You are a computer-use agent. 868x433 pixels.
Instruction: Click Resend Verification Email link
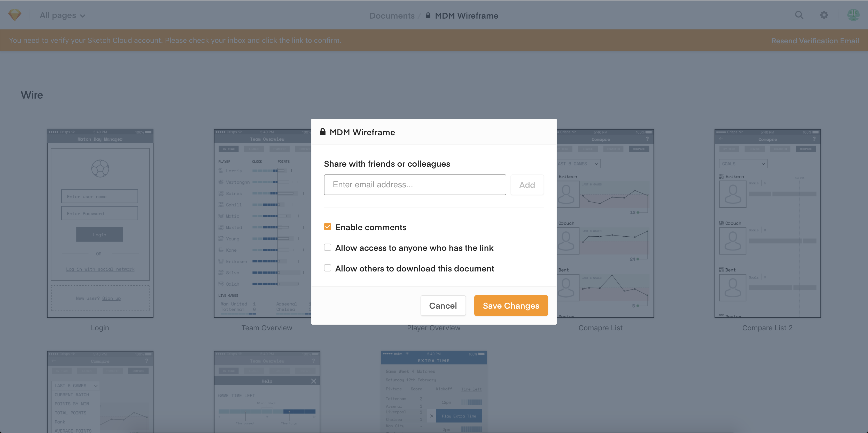point(815,41)
